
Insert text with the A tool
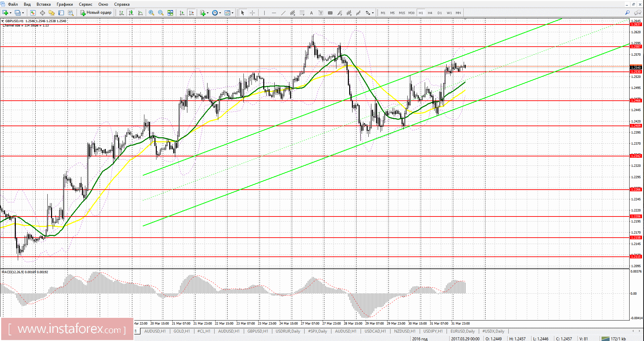pyautogui.click(x=311, y=13)
